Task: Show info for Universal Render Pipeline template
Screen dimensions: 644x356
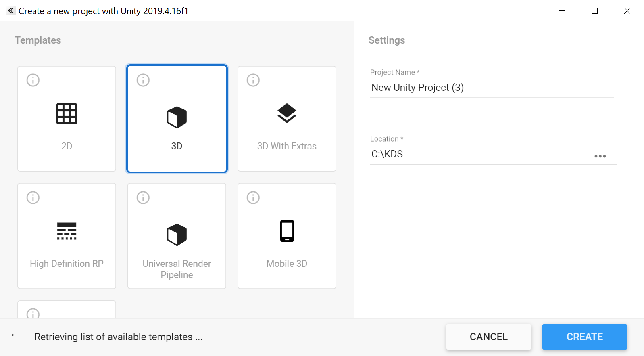Action: [x=143, y=197]
